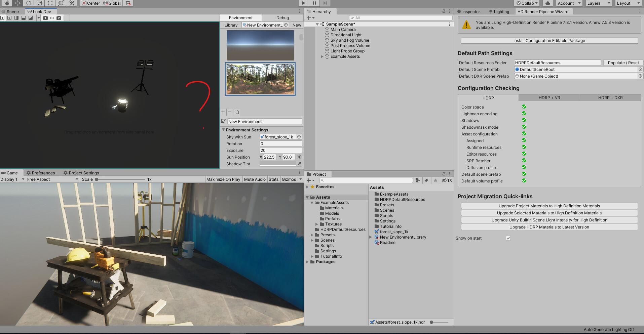Select the forest_slope_1k environment thumbnail
Screen dimensions: 644x334
[260, 79]
